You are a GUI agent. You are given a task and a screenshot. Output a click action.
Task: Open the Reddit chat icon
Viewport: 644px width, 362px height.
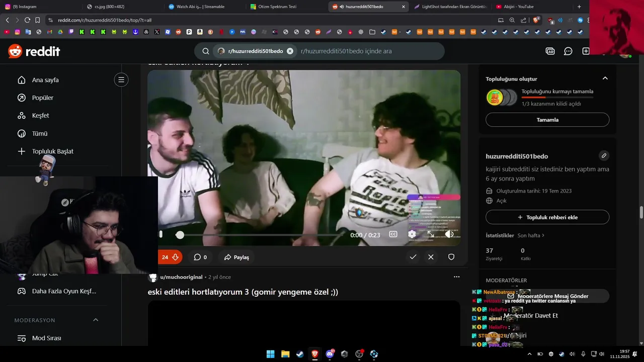tap(568, 51)
